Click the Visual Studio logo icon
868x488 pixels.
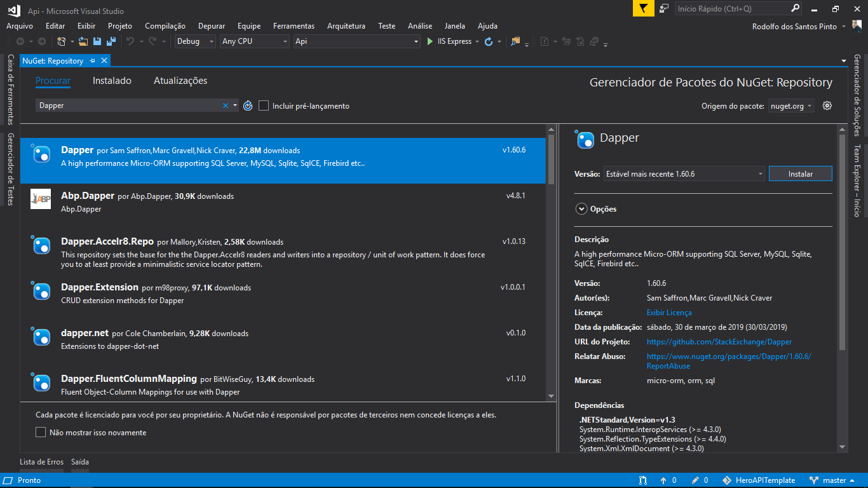14,10
